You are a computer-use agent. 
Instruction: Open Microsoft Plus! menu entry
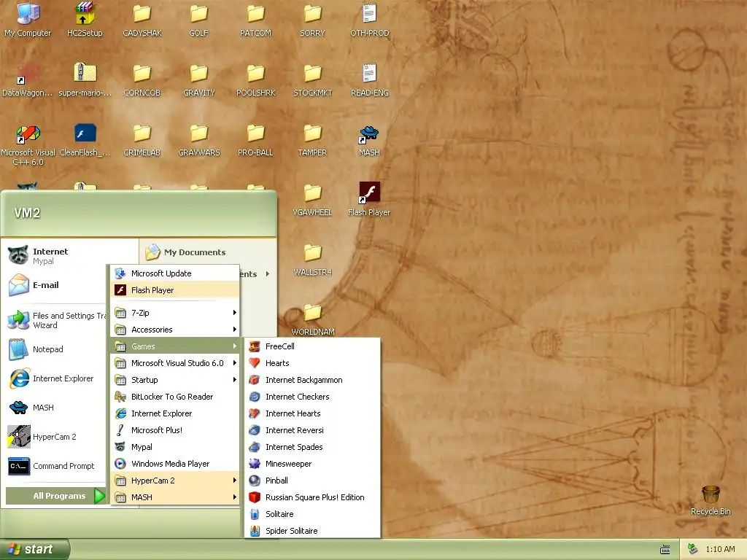175,430
